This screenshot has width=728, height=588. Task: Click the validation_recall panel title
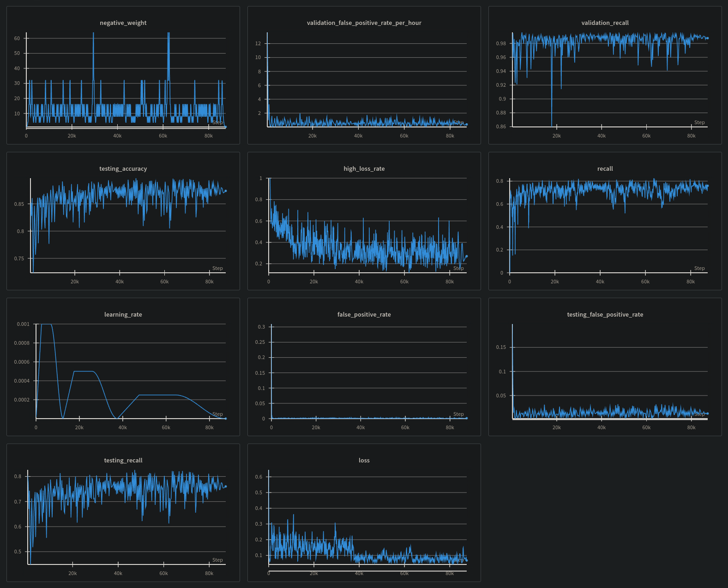click(x=605, y=23)
